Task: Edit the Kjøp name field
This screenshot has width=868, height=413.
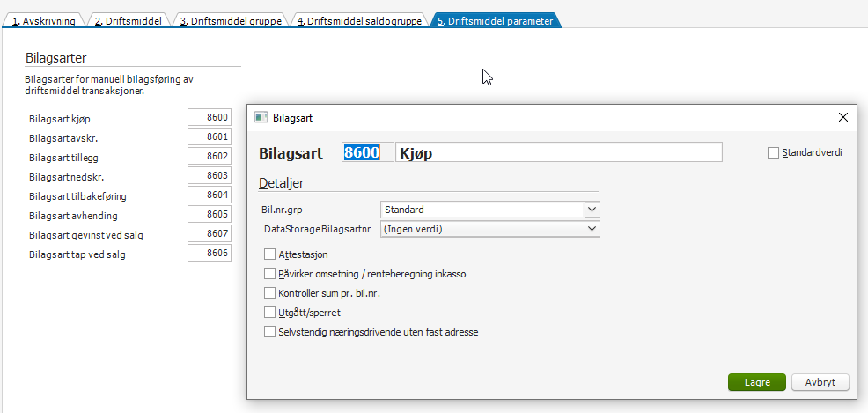Action: click(558, 152)
